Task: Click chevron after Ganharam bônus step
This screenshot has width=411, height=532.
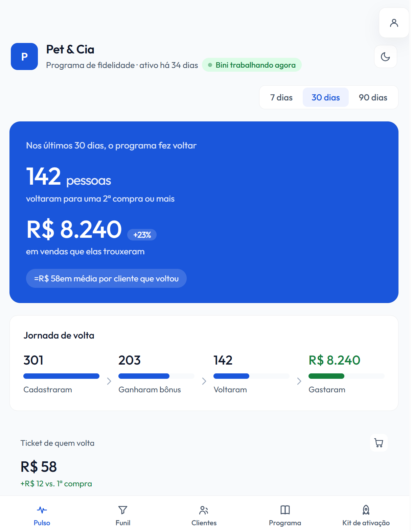Action: pos(204,381)
